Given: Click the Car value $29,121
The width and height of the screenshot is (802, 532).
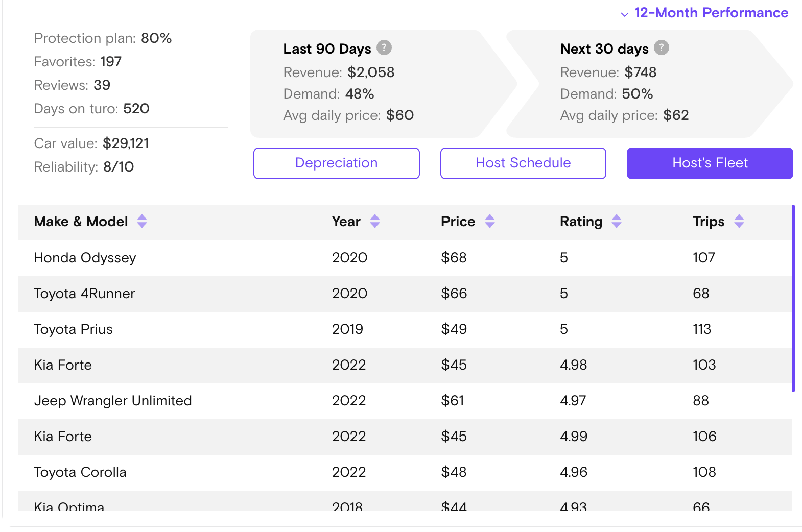Looking at the screenshot, I should pos(126,143).
